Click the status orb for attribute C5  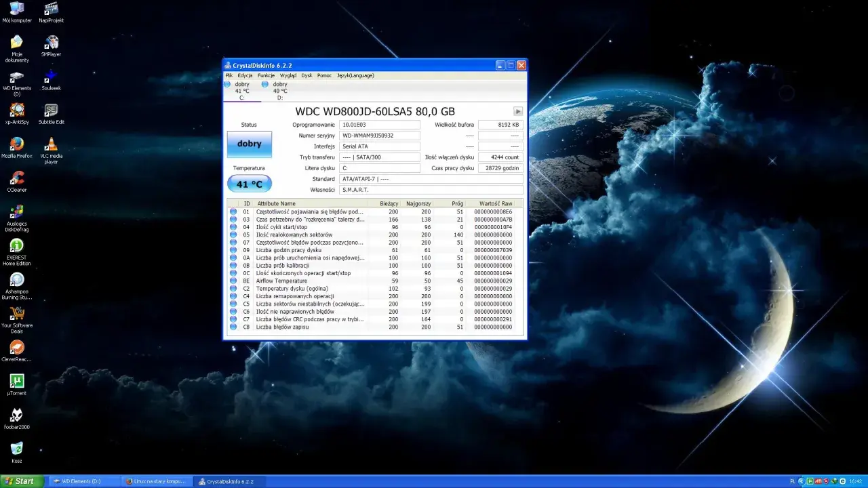pos(233,304)
